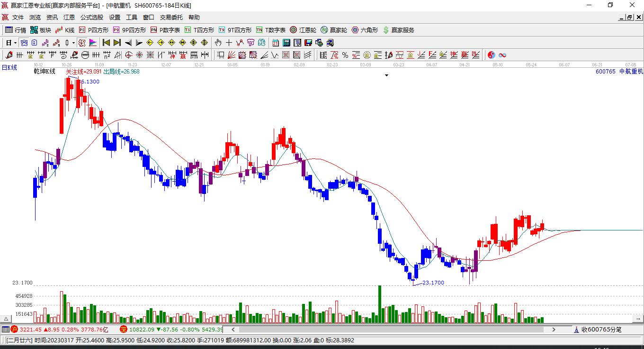
Task: Open the 窗口 menu
Action: click(x=149, y=18)
